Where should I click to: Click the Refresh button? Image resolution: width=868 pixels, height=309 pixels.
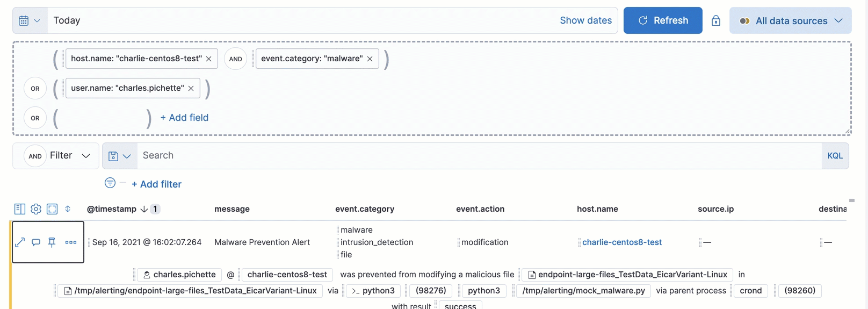point(663,20)
